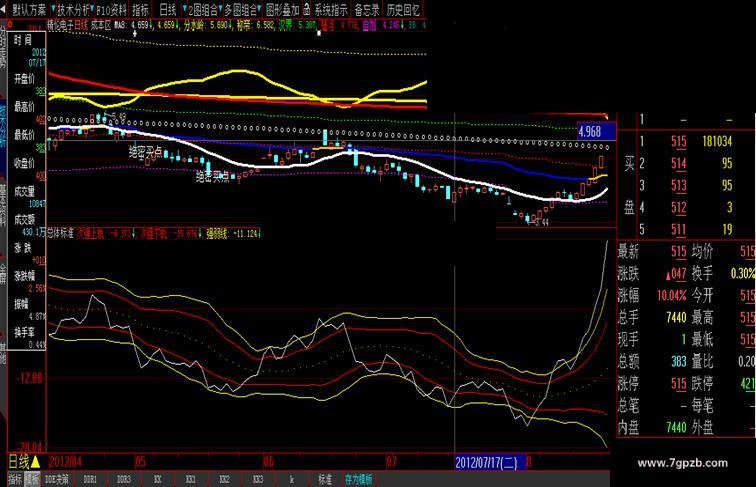The image size is (756, 487).
Task: Expand the dropdown arrow before 2图组合
Action: [x=184, y=9]
